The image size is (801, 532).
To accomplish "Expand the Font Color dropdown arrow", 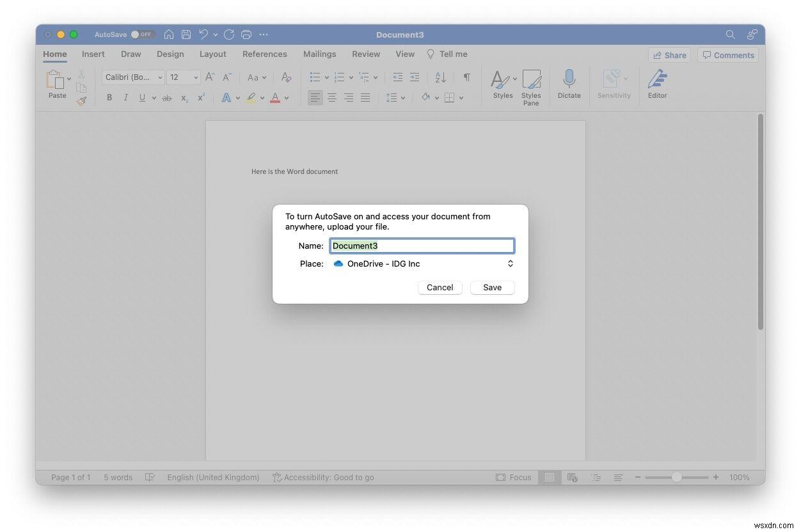I will pyautogui.click(x=287, y=98).
